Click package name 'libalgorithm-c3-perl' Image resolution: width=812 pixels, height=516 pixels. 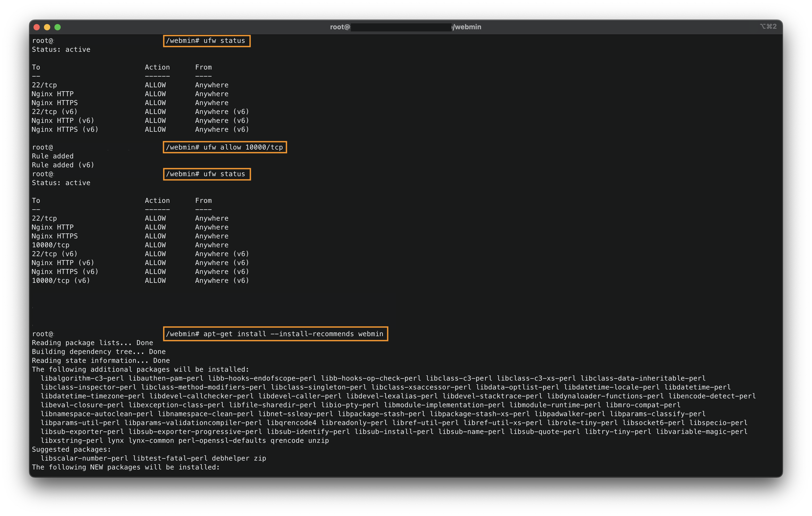click(x=82, y=378)
